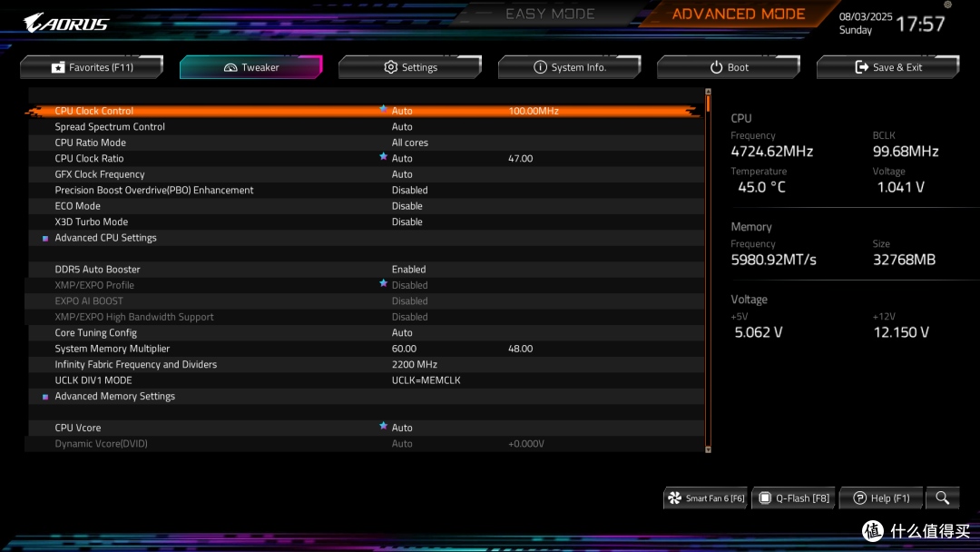
Task: Open Core Tuning Config Auto option
Action: click(x=402, y=332)
